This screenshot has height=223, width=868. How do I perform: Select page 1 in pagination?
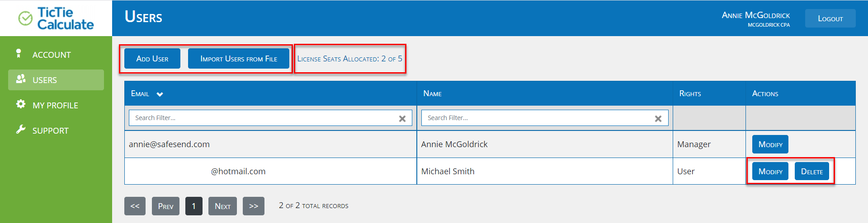(x=194, y=206)
